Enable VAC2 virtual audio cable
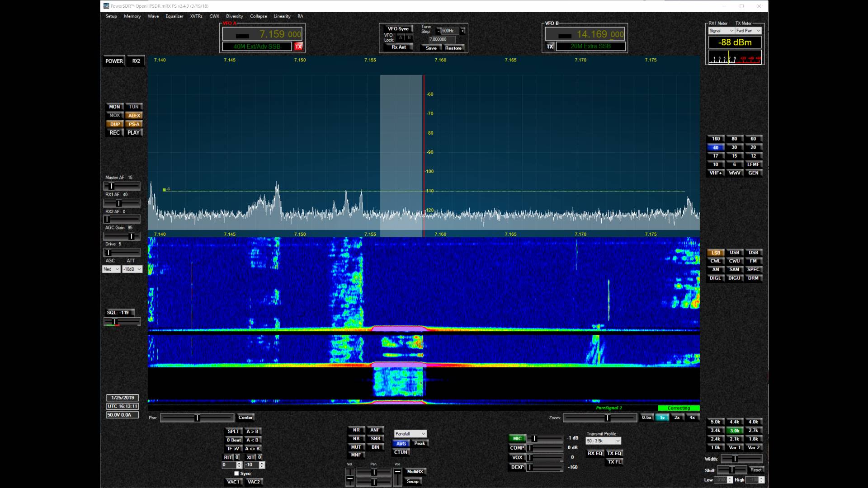868x488 pixels. point(254,482)
